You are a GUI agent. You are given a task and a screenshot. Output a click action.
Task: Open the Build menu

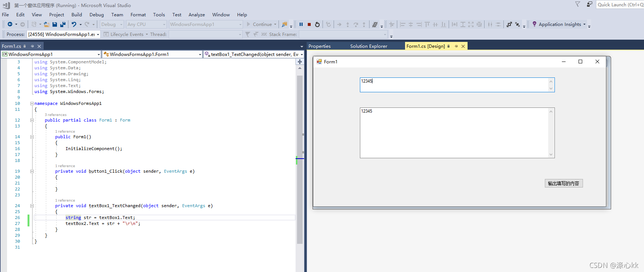pos(77,15)
